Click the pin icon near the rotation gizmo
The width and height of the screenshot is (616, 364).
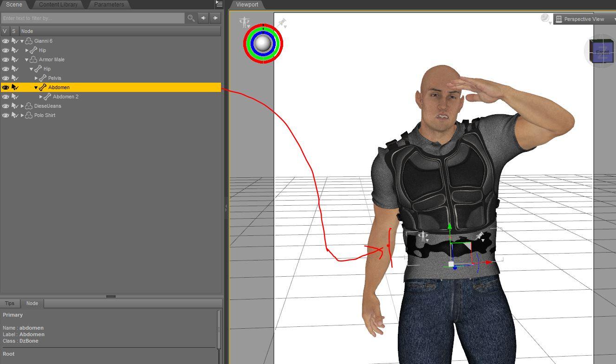(282, 23)
